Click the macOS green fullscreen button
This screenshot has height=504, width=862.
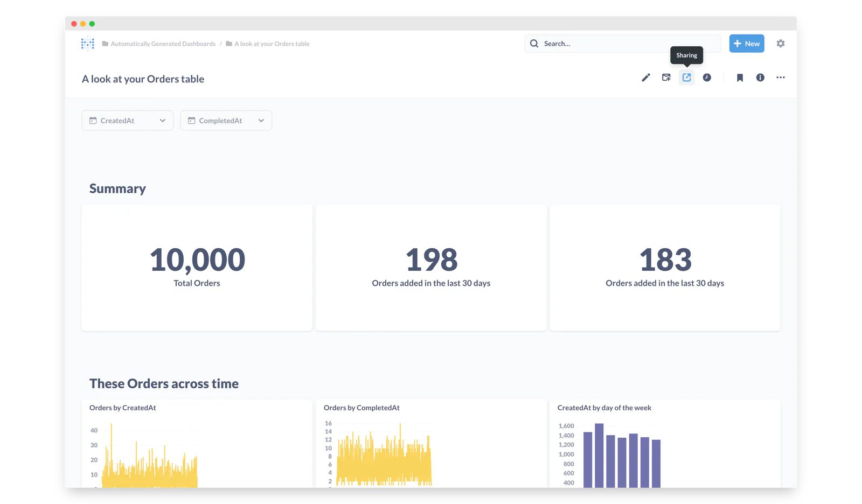click(x=92, y=24)
